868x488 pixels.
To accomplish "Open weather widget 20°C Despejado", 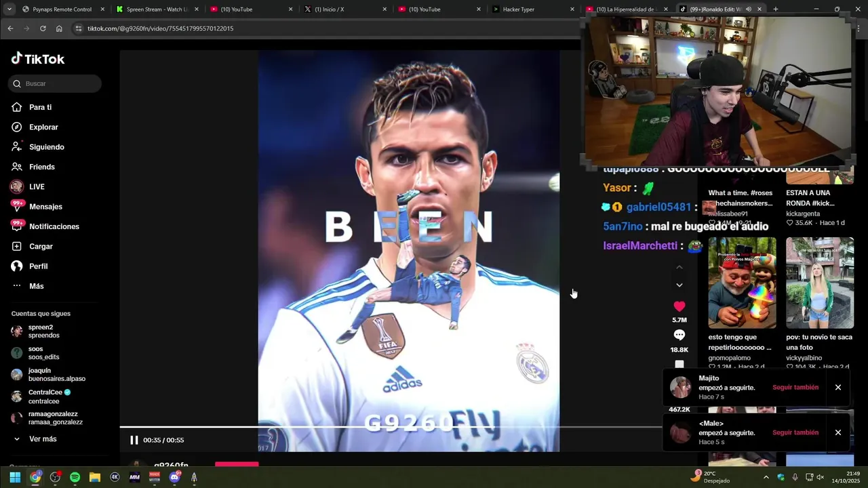I will pos(711,477).
